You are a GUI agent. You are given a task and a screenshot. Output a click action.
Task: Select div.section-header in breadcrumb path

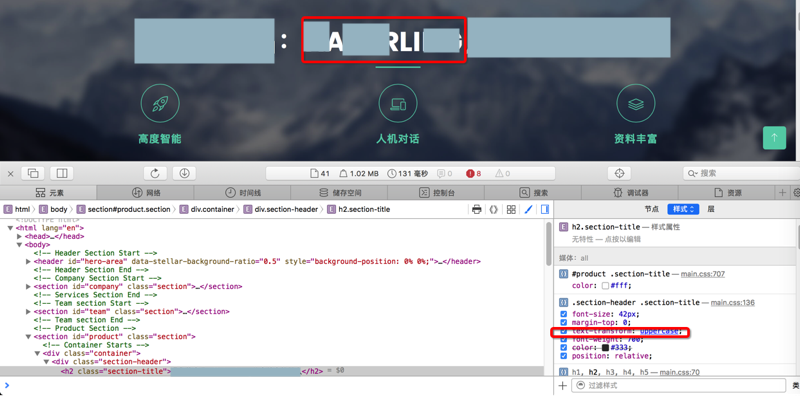(281, 209)
